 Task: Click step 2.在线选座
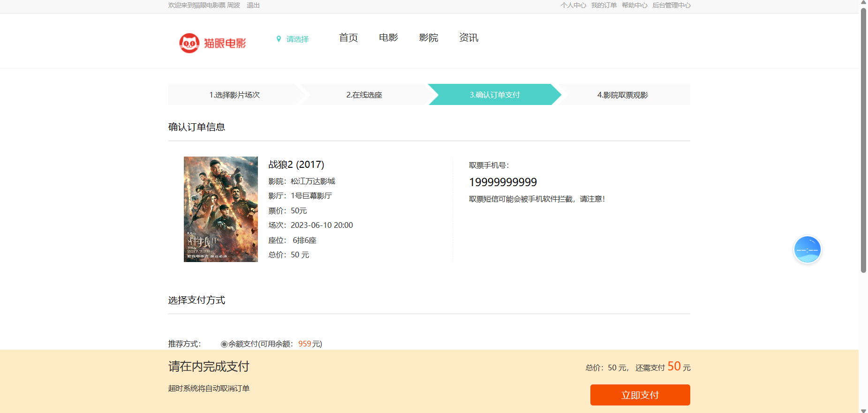[364, 95]
